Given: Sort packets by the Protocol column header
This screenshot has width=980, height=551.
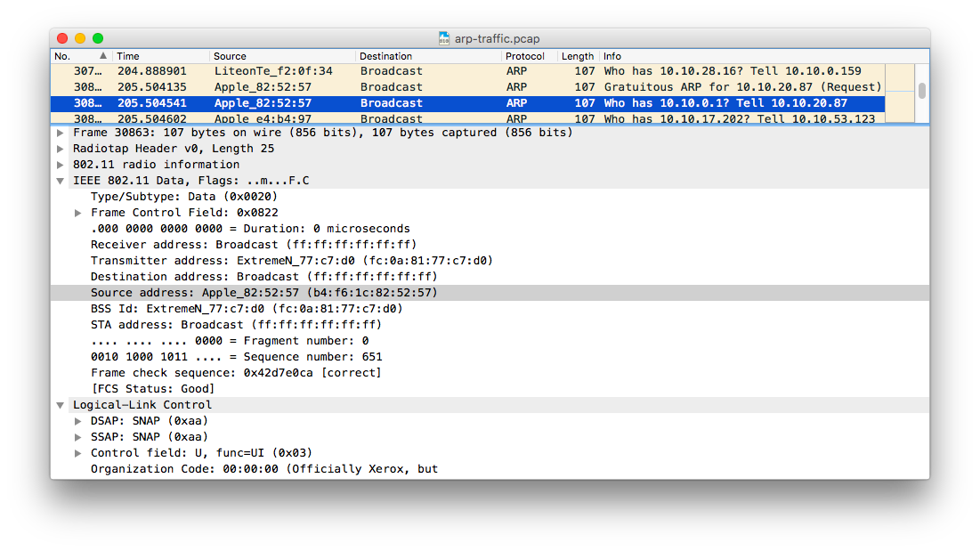Looking at the screenshot, I should point(529,56).
